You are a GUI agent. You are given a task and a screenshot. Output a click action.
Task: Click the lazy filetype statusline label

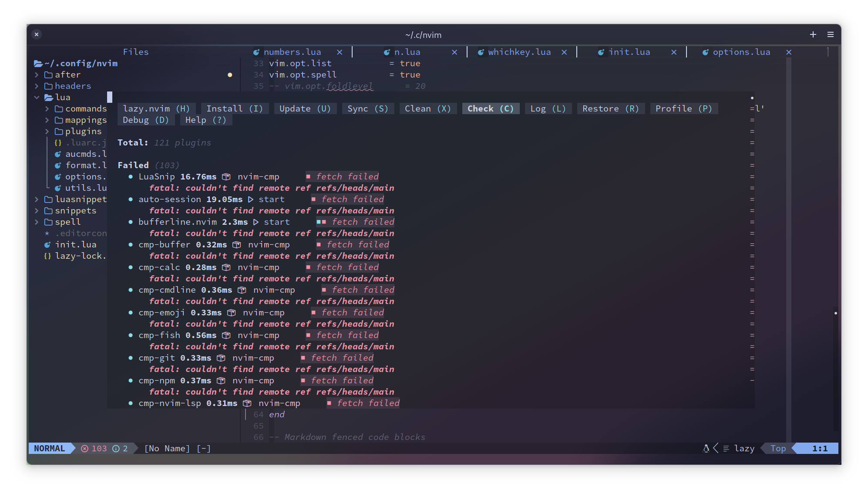[744, 449]
